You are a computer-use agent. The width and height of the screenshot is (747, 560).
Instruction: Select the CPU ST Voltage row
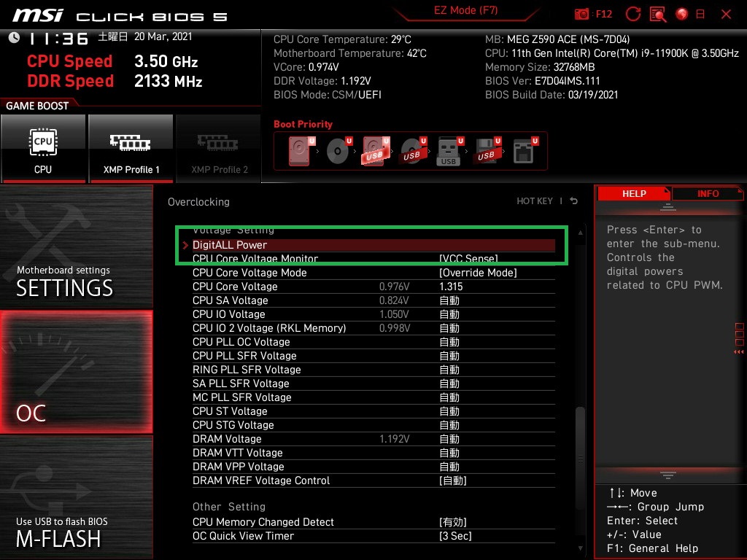coord(373,411)
